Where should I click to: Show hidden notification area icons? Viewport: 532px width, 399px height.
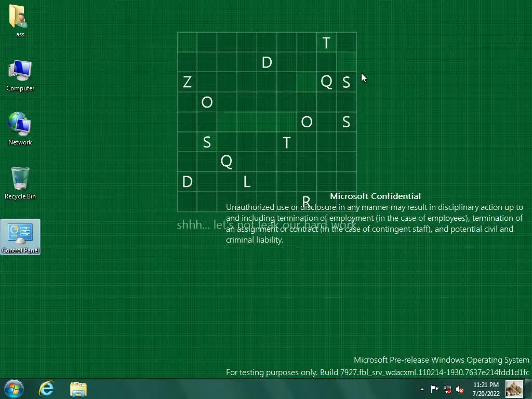422,389
